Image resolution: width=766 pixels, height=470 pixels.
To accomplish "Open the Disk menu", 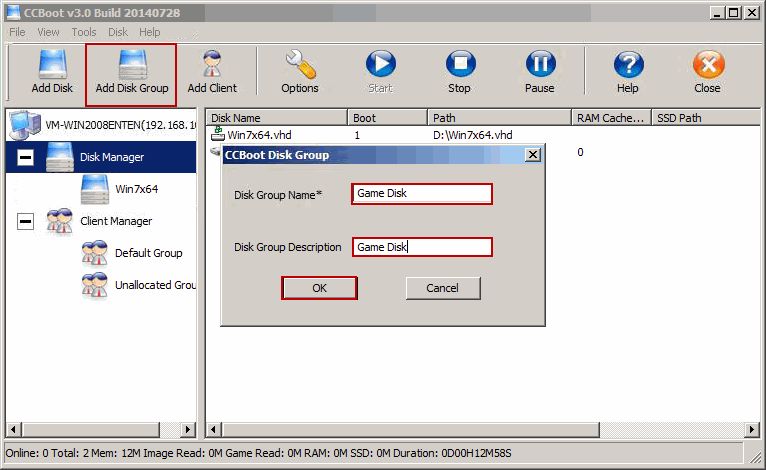I will (118, 32).
